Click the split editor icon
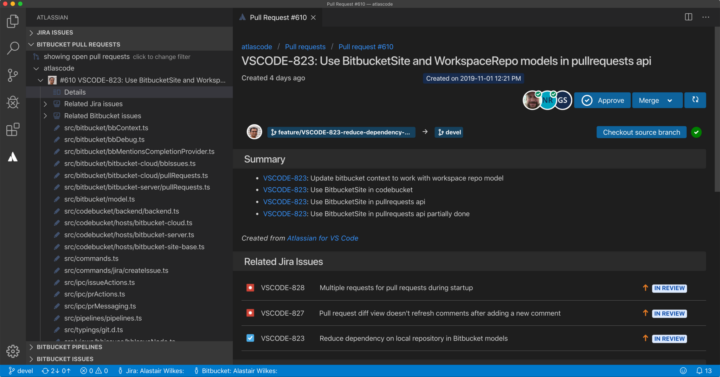 (x=688, y=17)
